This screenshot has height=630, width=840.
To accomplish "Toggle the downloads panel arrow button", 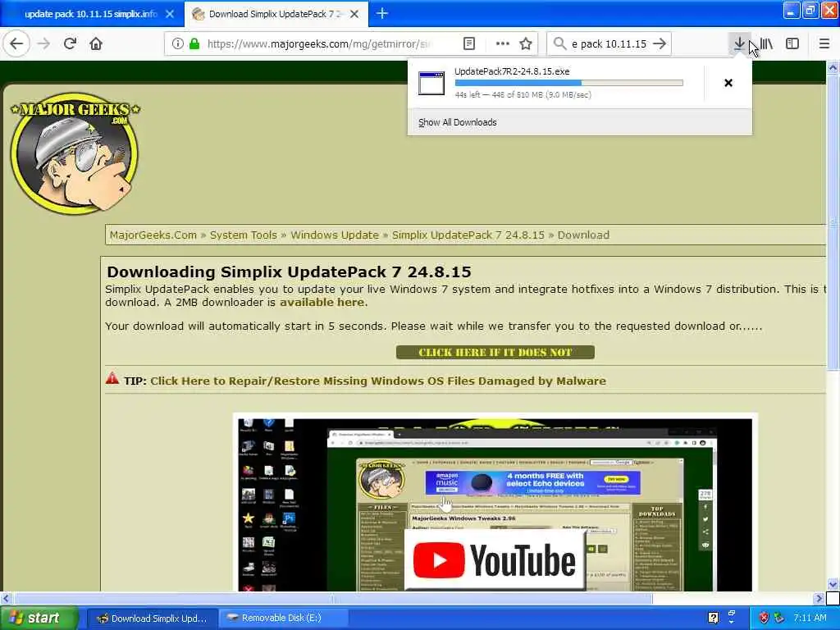I will click(x=739, y=43).
